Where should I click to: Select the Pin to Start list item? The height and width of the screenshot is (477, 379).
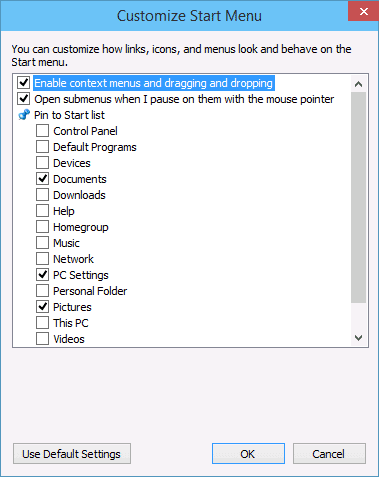click(69, 115)
